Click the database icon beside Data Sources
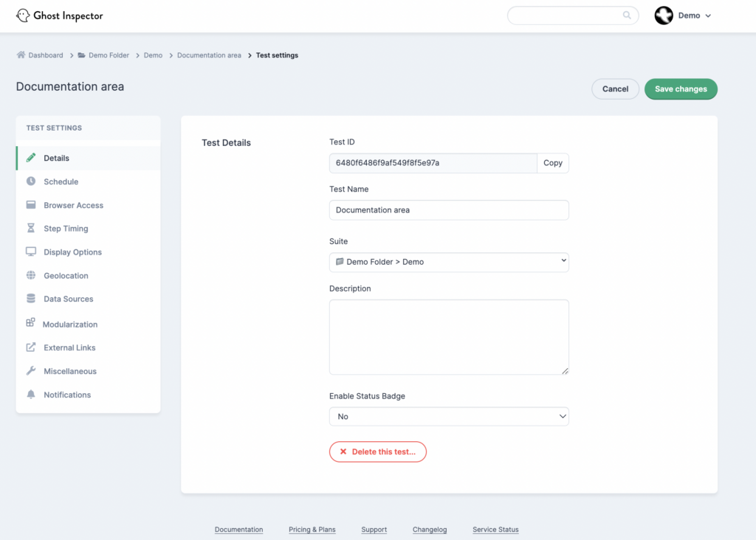The height and width of the screenshot is (540, 756). 31,298
